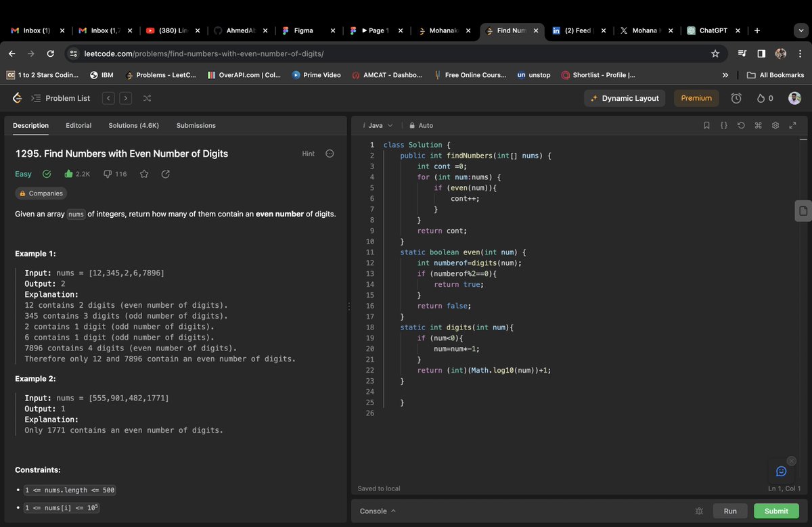812x527 pixels.
Task: Show hidden bookmarks chevron
Action: pos(725,75)
